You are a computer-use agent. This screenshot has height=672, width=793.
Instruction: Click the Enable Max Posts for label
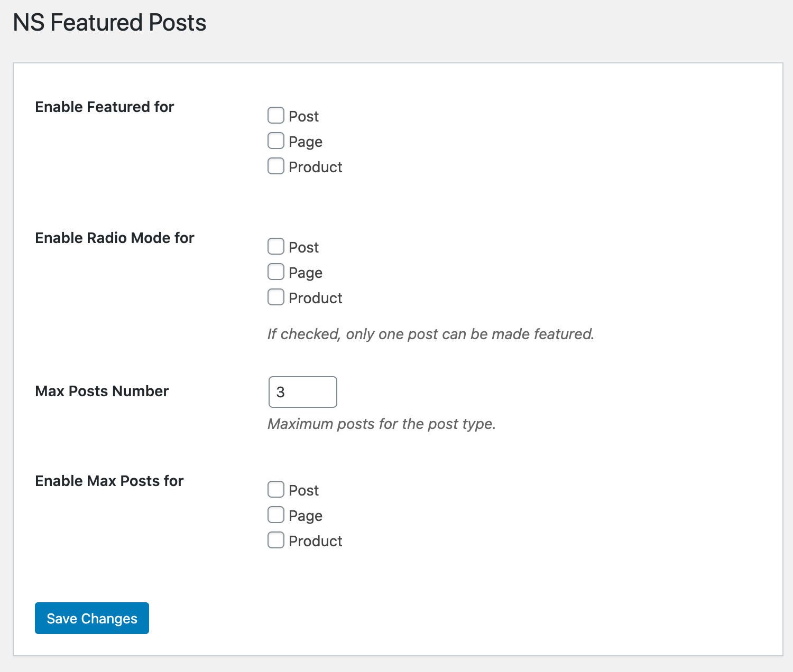point(109,481)
